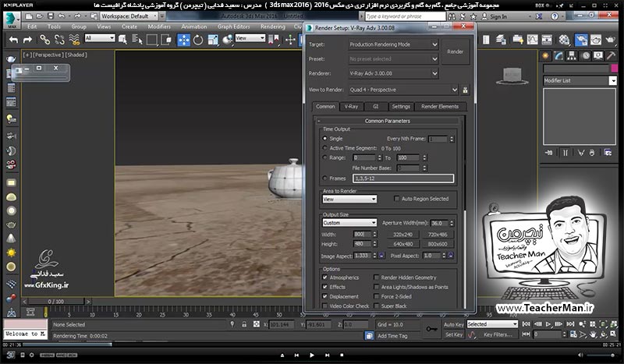Viewport: 624px width, 364px height.
Task: Open the Output Size Custom dropdown
Action: (349, 223)
